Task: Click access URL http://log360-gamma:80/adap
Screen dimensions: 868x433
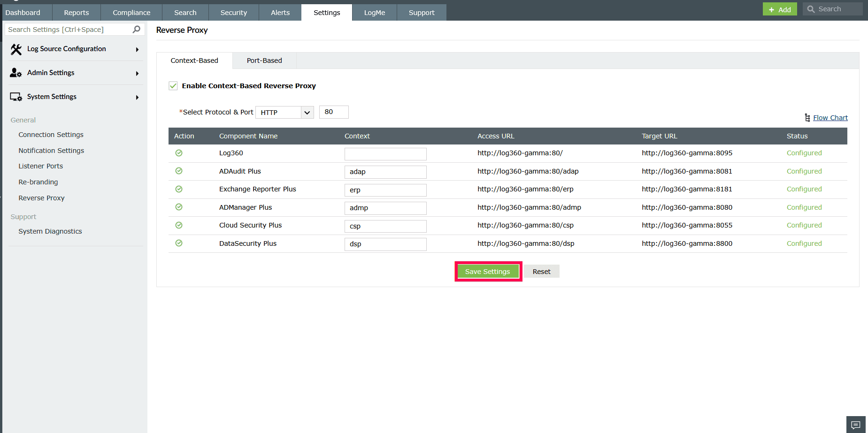Action: (x=528, y=171)
